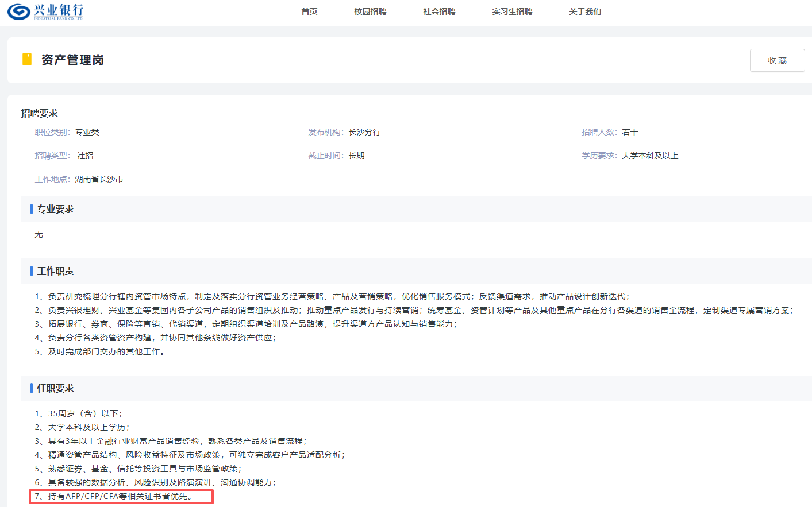
Task: Go to the 校园招聘 page
Action: pyautogui.click(x=370, y=11)
